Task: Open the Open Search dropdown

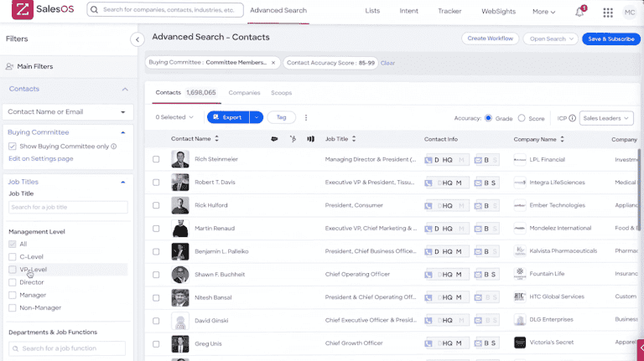Action: [x=551, y=39]
